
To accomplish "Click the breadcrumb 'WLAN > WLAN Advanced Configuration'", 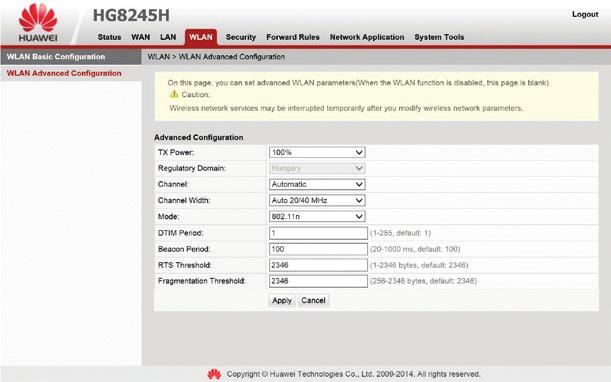I will click(x=216, y=57).
